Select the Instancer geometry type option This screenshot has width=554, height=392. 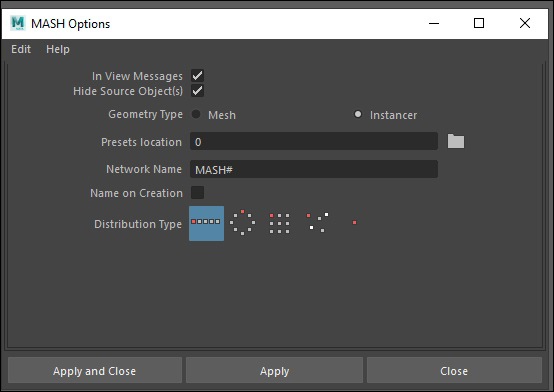click(x=358, y=114)
